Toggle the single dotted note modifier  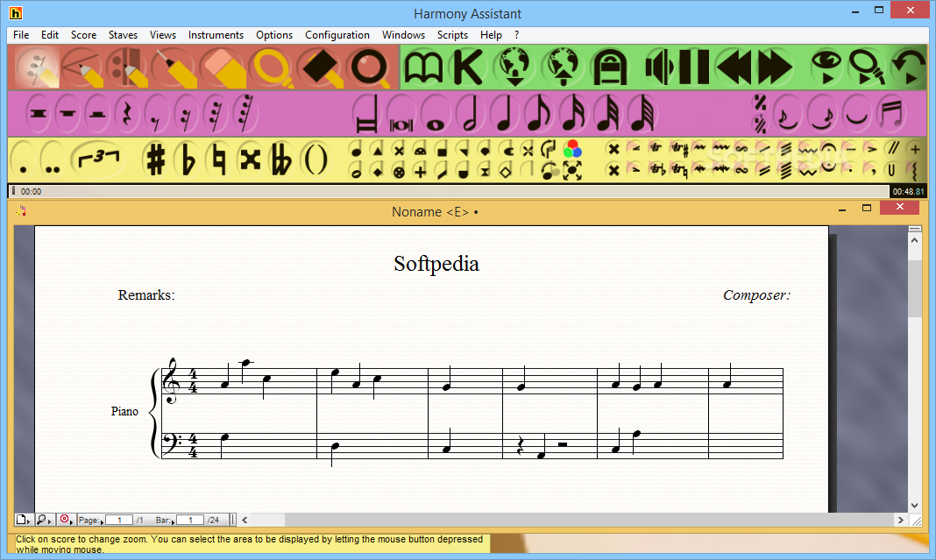pyautogui.click(x=23, y=160)
